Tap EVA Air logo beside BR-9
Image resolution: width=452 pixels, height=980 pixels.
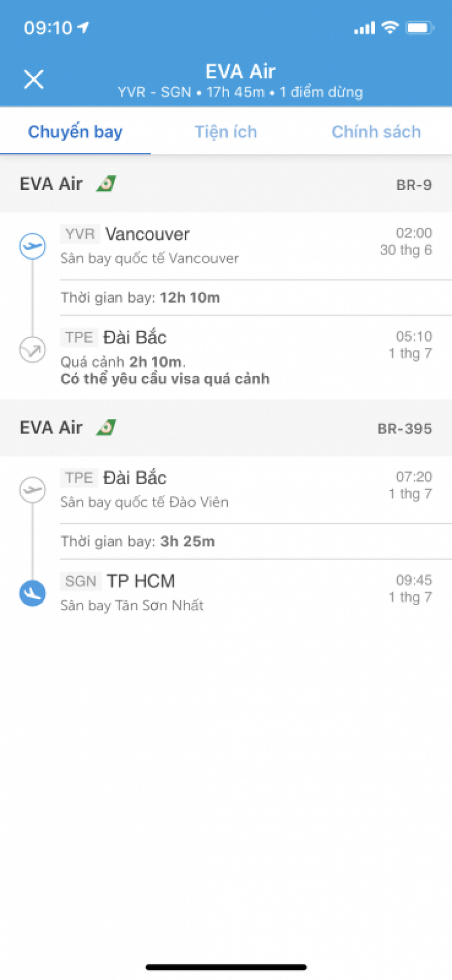[x=106, y=183]
